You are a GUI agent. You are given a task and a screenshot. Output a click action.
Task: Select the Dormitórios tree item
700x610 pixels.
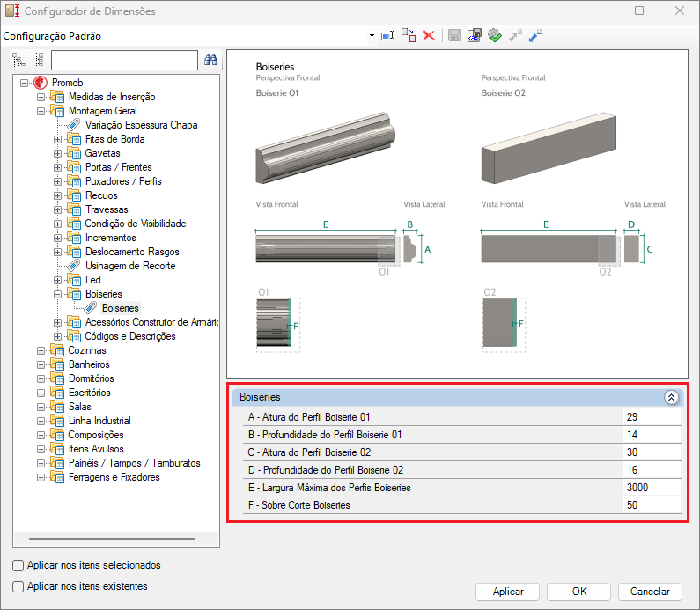click(x=91, y=378)
